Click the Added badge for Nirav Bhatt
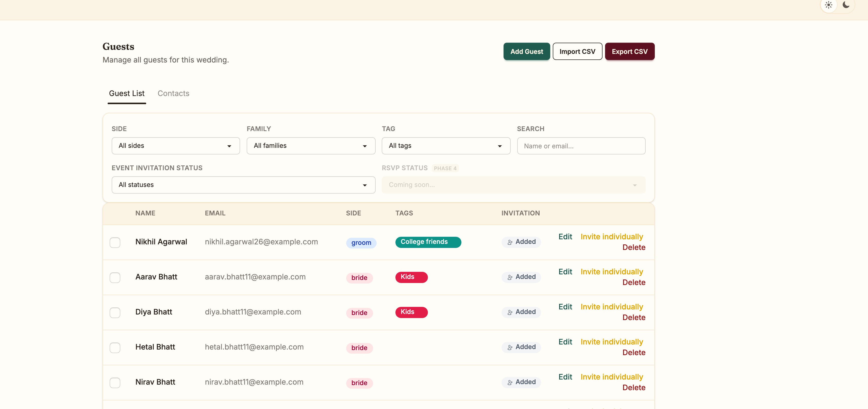 pos(521,382)
